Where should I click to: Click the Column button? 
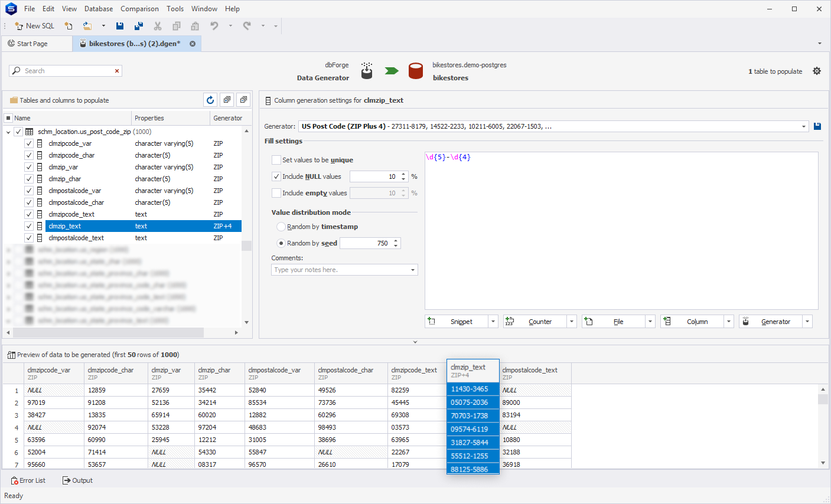(x=692, y=322)
